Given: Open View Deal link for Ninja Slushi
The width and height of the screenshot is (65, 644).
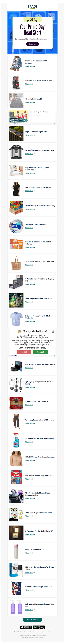Looking at the screenshot, I should 30,84.
